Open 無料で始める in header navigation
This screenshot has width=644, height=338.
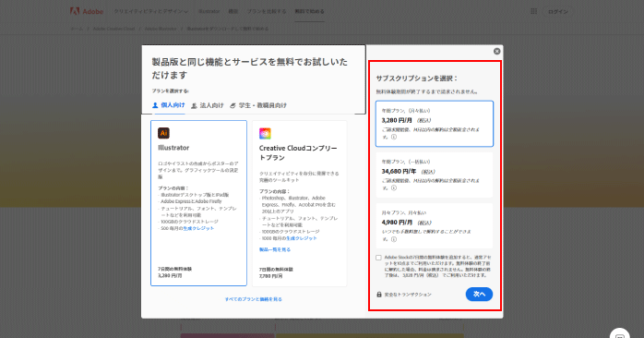click(x=309, y=11)
